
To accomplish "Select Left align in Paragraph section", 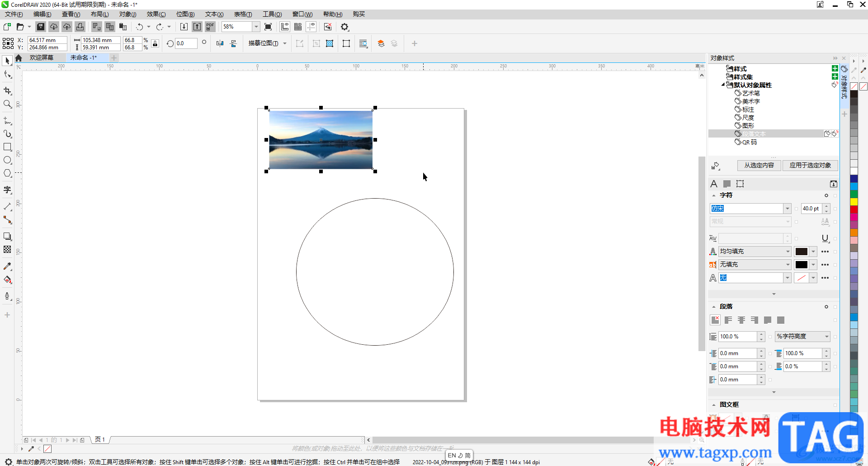I will [x=728, y=320].
